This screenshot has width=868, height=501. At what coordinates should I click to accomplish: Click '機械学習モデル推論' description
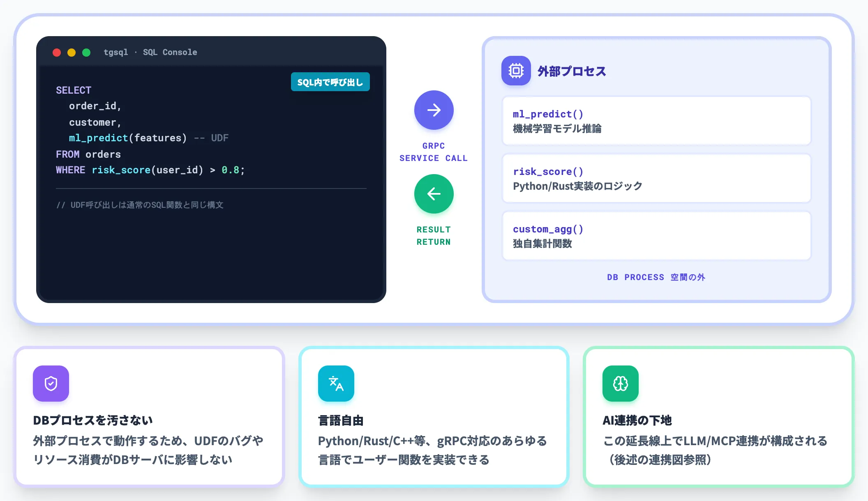click(557, 129)
